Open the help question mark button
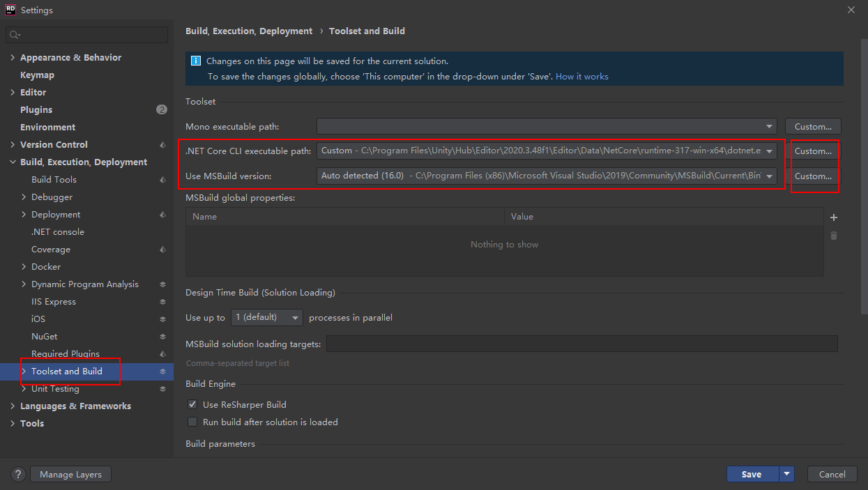The width and height of the screenshot is (868, 490). (x=19, y=474)
